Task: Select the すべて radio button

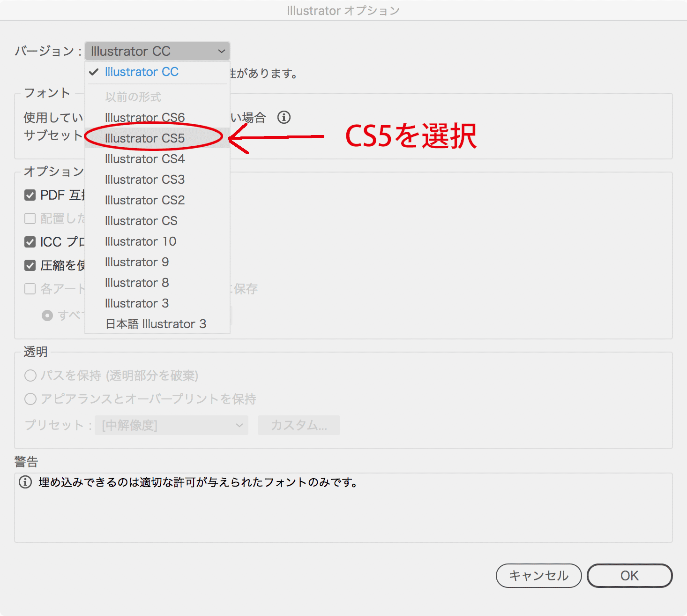Action: click(x=47, y=316)
